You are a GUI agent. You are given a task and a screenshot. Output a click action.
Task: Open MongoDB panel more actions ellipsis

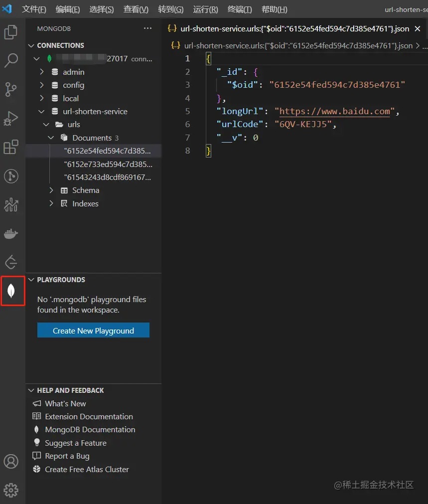[147, 28]
